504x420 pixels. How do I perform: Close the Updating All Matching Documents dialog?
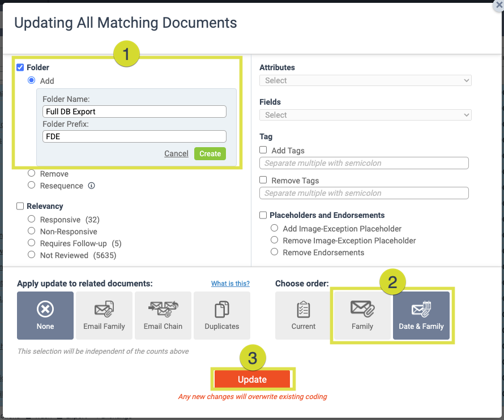499,5
